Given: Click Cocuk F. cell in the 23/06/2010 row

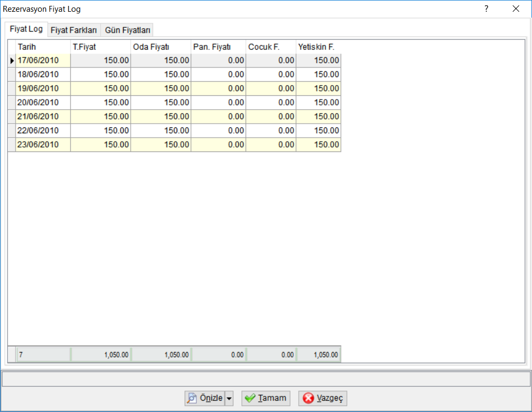Looking at the screenshot, I should (271, 144).
